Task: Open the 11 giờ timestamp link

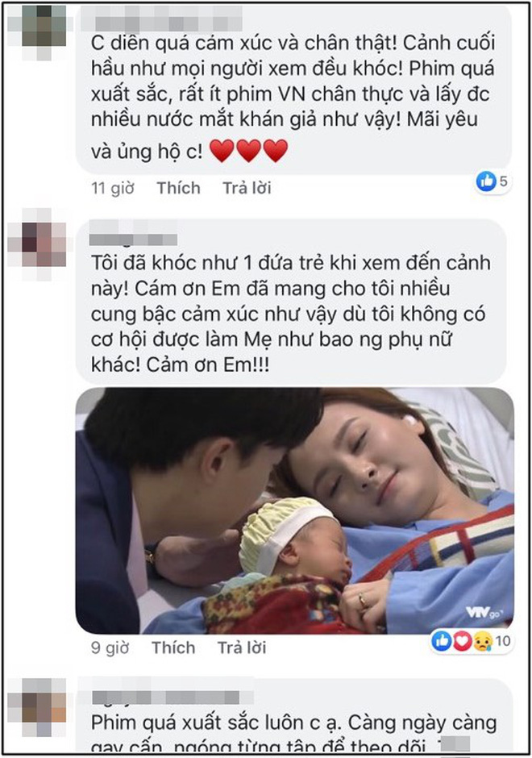Action: point(113,188)
